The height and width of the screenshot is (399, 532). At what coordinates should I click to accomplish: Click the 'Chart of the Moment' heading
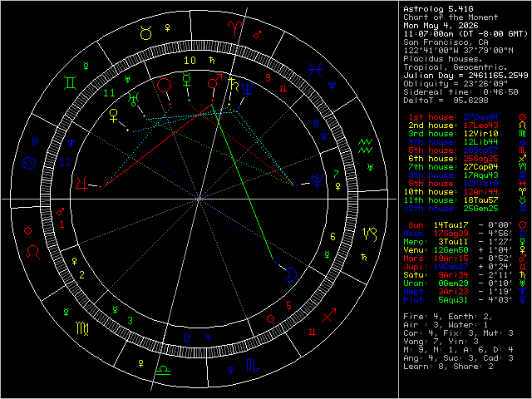[x=451, y=17]
